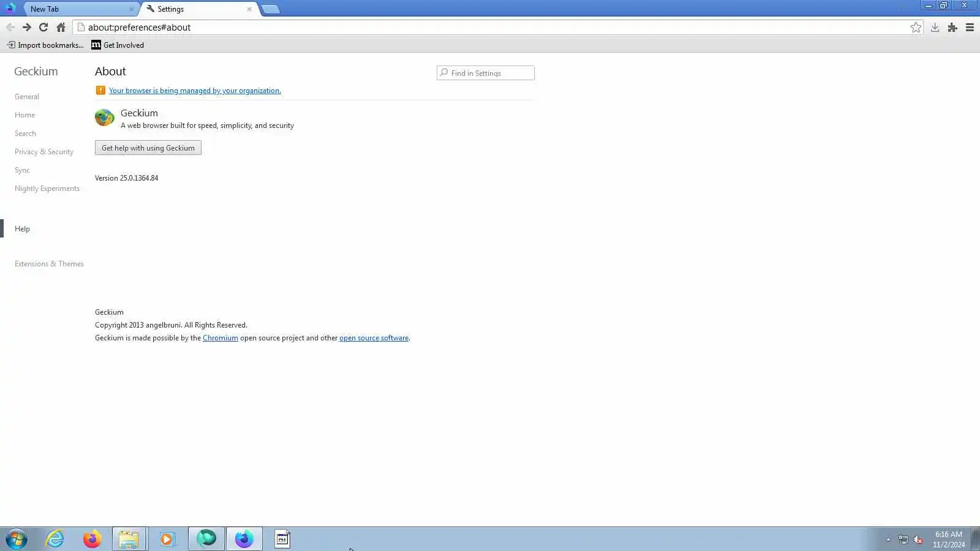Open Home settings section
Screen dimensions: 980x551
pyautogui.click(x=24, y=115)
